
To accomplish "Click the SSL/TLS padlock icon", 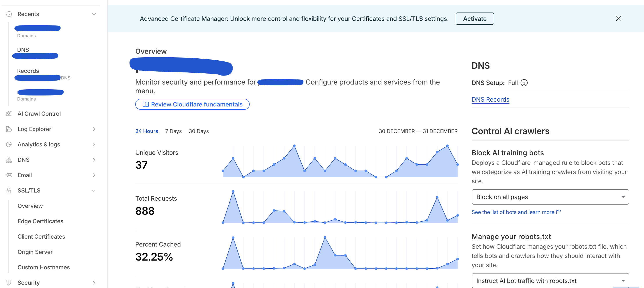I will (9, 190).
